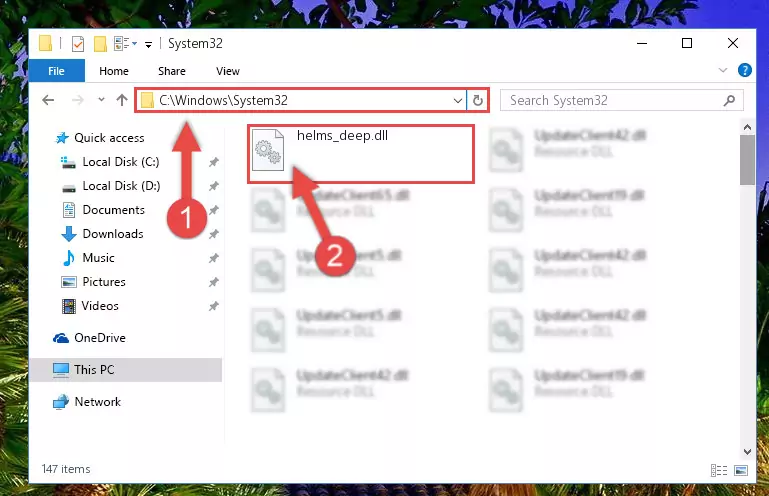Open the recent locations dropdown
The image size is (769, 496).
(101, 100)
